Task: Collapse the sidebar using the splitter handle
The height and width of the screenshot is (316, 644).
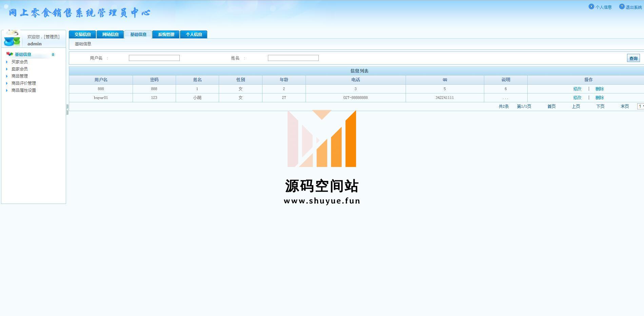Action: coord(67,109)
